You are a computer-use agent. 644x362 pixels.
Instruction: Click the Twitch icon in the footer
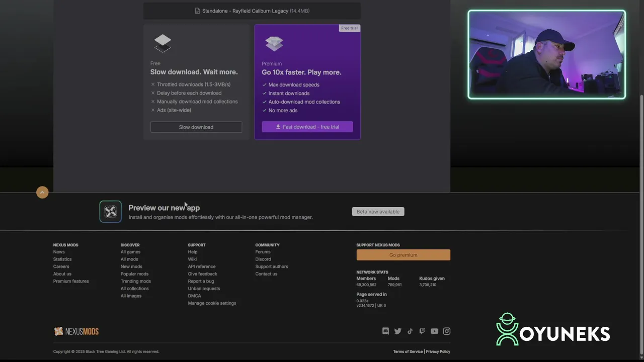tap(422, 331)
